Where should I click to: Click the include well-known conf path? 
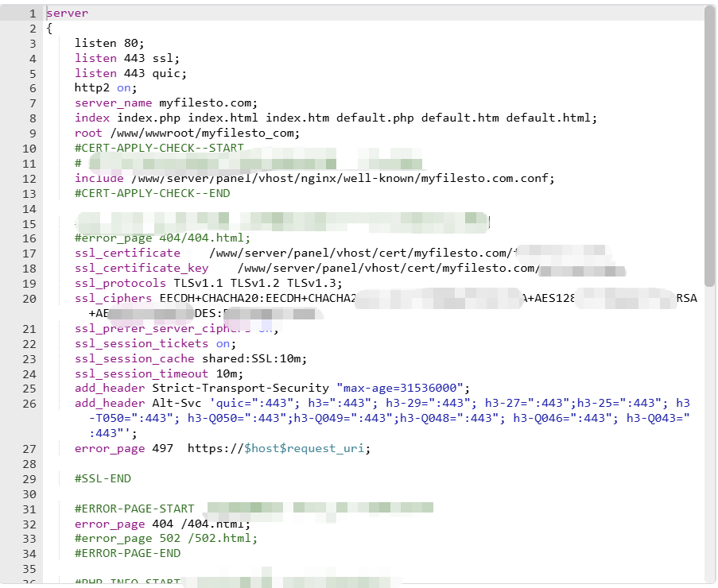pyautogui.click(x=342, y=178)
